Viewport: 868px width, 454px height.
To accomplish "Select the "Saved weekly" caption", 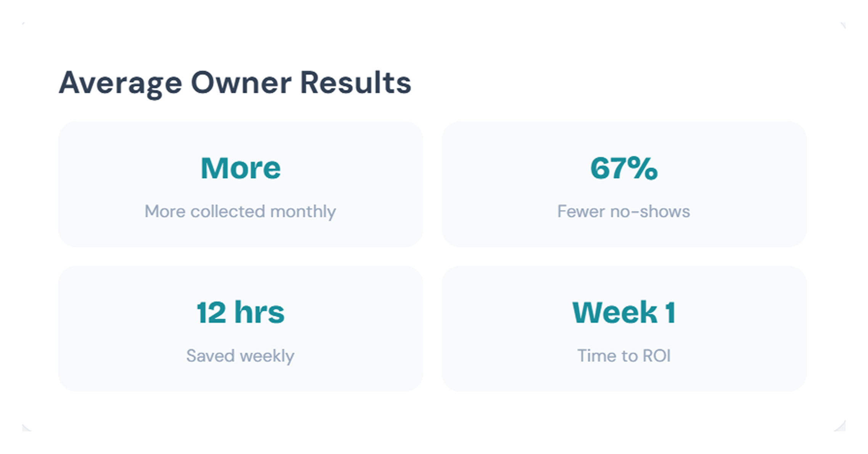I will pyautogui.click(x=240, y=356).
